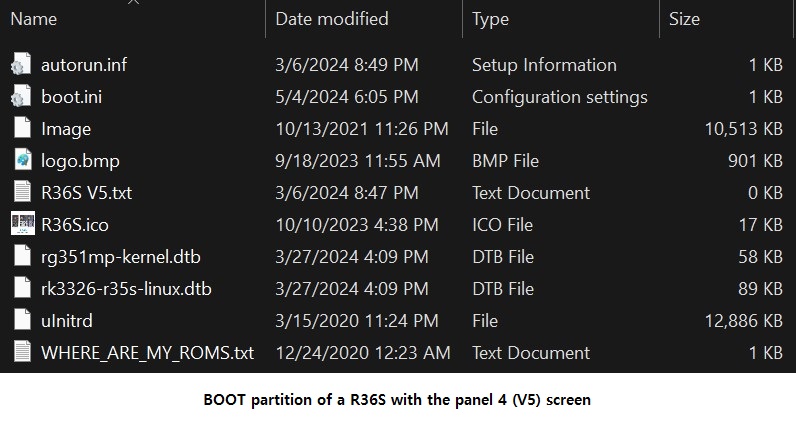Click the 12,886 KB size of uInitrd
The width and height of the screenshot is (796, 425).
[743, 320]
